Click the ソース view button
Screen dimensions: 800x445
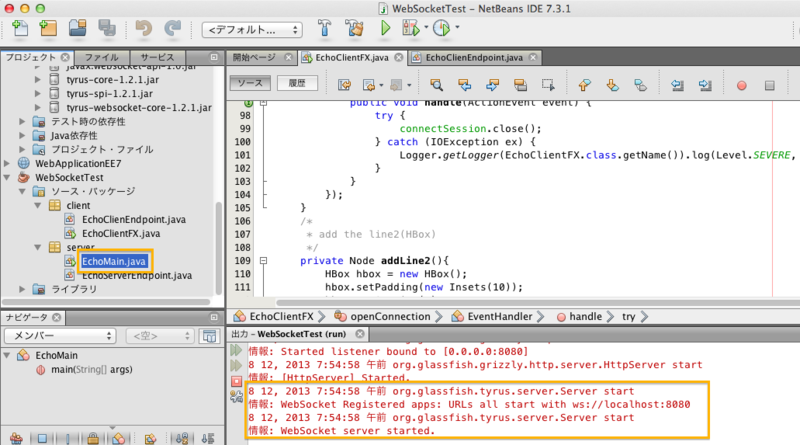tap(249, 83)
